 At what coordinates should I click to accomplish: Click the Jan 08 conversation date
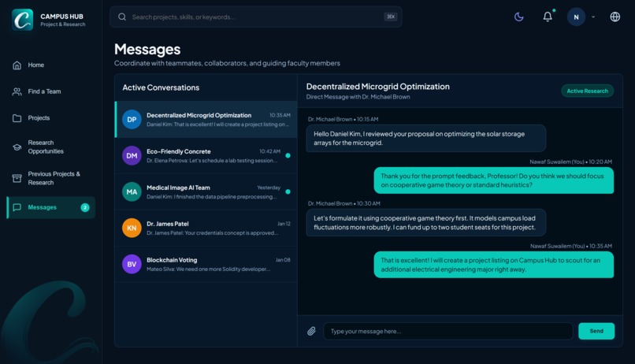tap(283, 260)
